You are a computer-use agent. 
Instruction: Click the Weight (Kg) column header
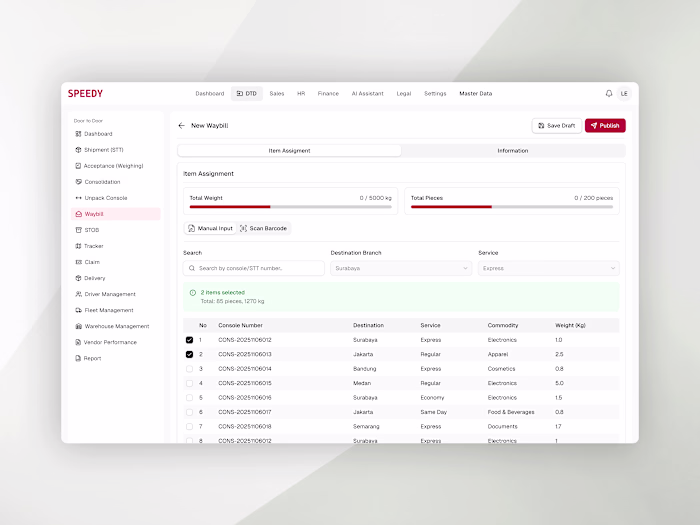pyautogui.click(x=570, y=325)
